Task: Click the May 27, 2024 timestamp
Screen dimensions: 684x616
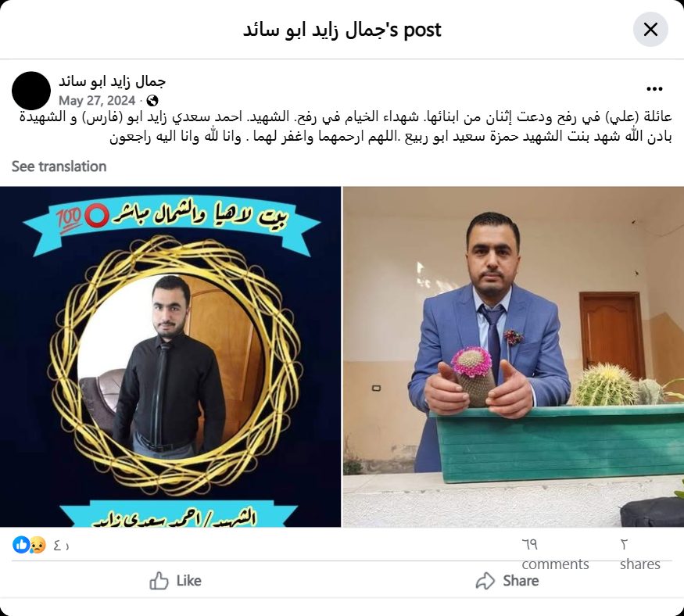Action: pos(97,101)
